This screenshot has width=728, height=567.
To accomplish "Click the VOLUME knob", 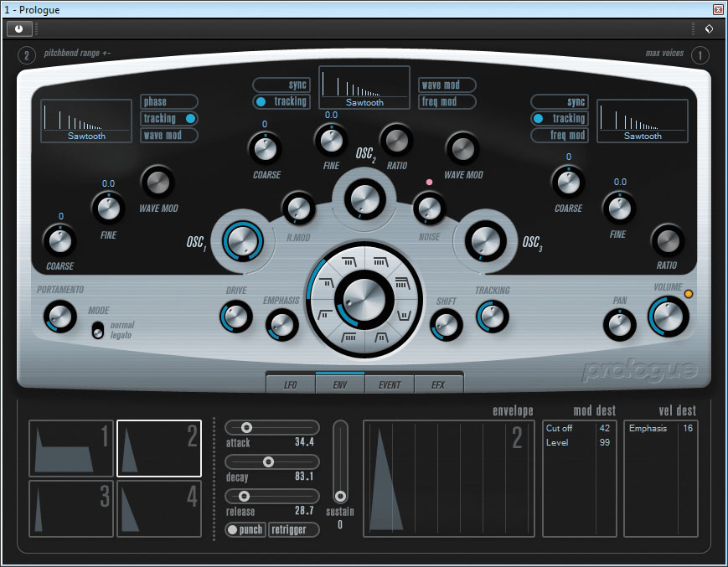I will (x=669, y=317).
